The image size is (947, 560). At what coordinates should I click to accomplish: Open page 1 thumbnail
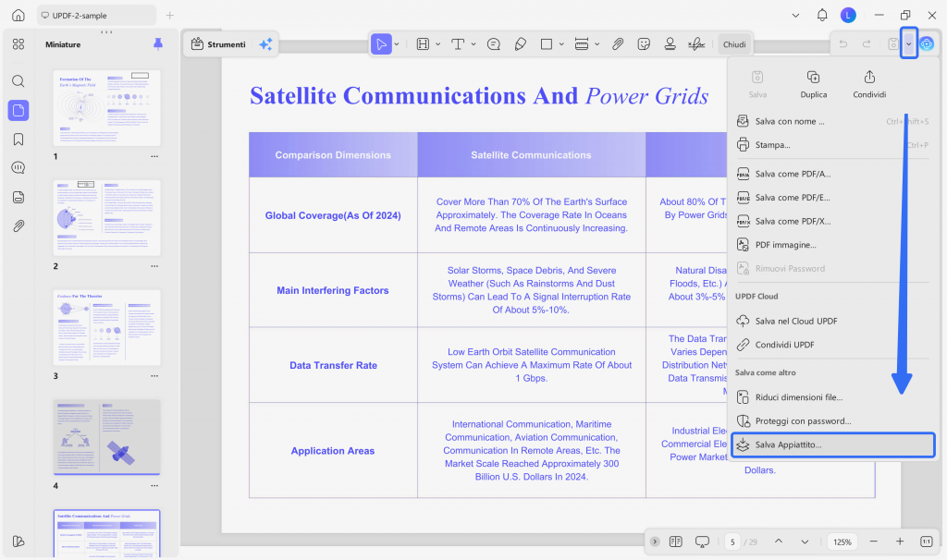tap(107, 108)
